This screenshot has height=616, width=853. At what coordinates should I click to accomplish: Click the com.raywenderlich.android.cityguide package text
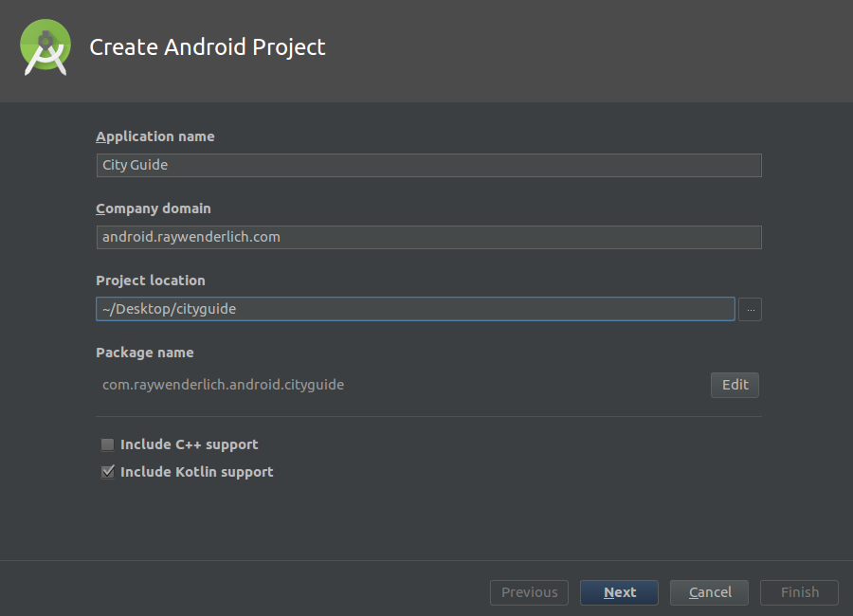pos(223,386)
